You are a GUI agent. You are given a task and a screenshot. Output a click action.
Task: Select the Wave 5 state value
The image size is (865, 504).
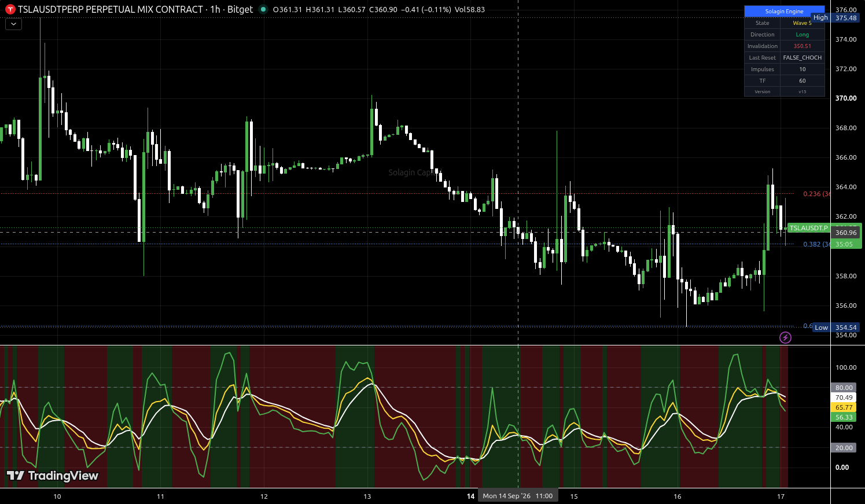tap(802, 23)
